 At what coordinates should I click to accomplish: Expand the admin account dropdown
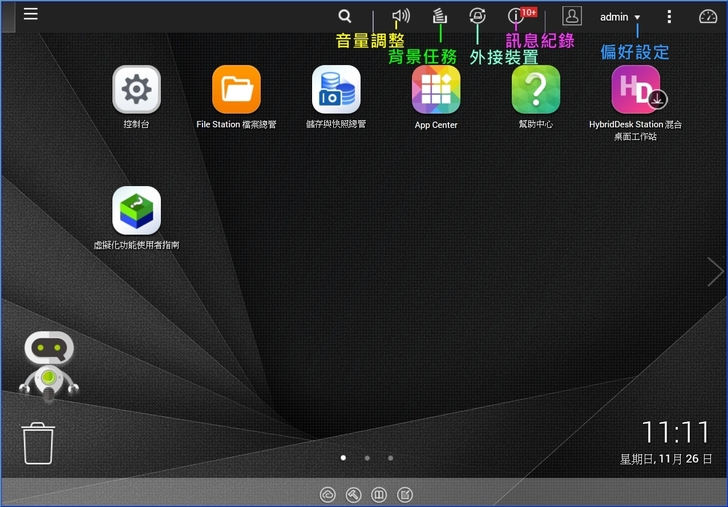click(x=620, y=17)
